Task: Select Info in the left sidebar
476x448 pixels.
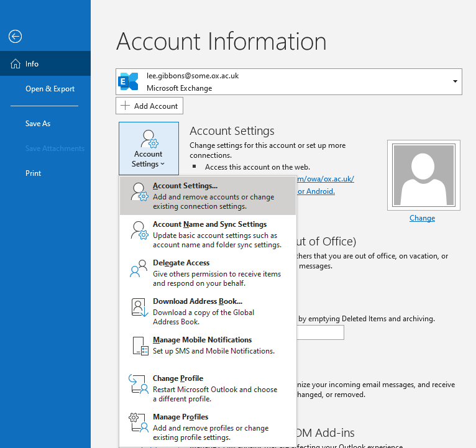Action: point(32,64)
